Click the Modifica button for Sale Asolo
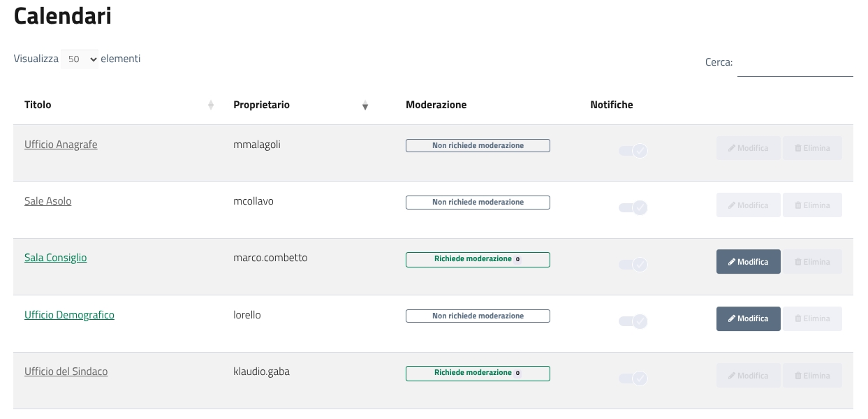 click(x=748, y=205)
